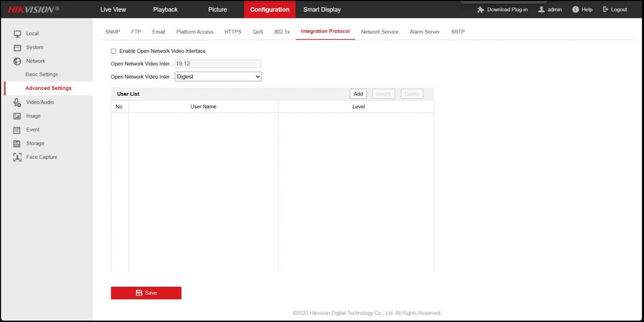644x322 pixels.
Task: Click the admin user icon
Action: click(541, 9)
